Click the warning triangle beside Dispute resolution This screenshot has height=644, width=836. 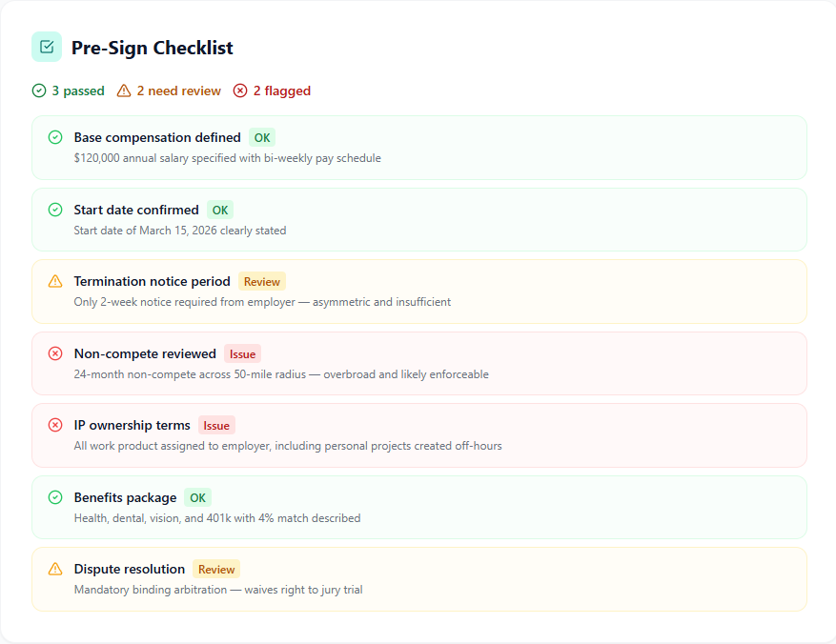(x=55, y=569)
